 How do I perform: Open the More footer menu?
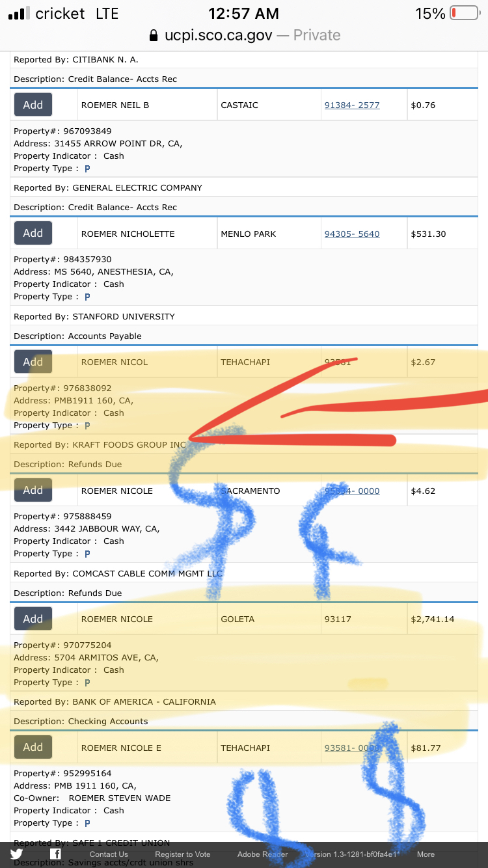click(426, 854)
